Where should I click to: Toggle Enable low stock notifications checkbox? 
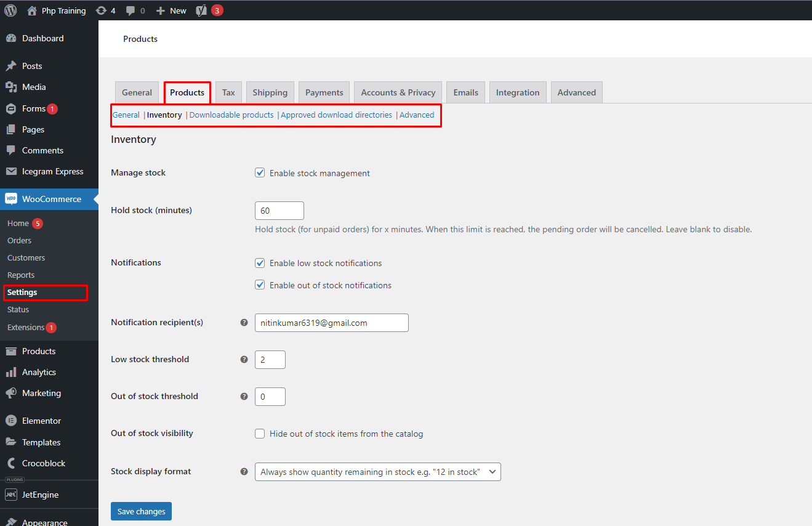coord(260,263)
